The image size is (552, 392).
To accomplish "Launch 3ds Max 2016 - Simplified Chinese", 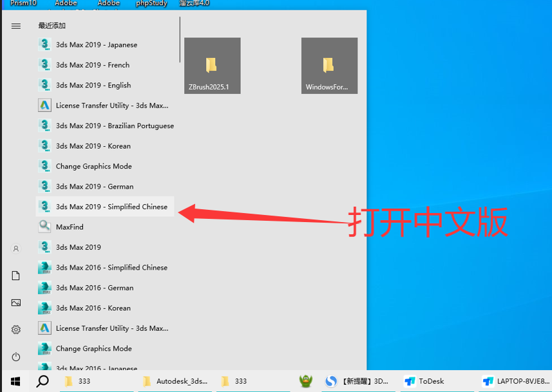I will (111, 268).
